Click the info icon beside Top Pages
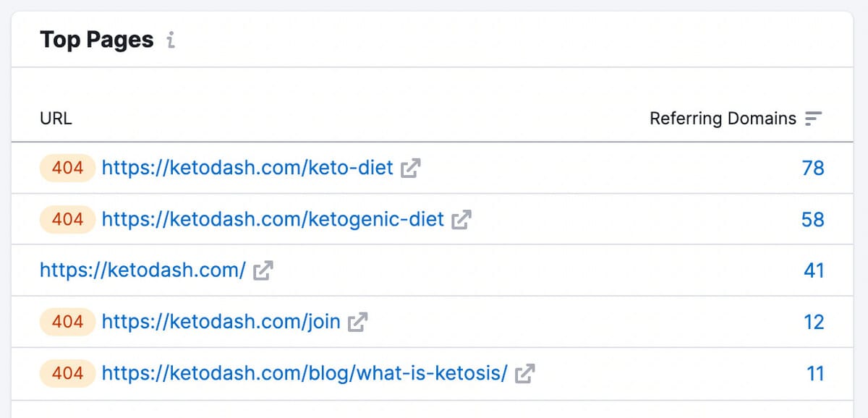 coord(171,40)
